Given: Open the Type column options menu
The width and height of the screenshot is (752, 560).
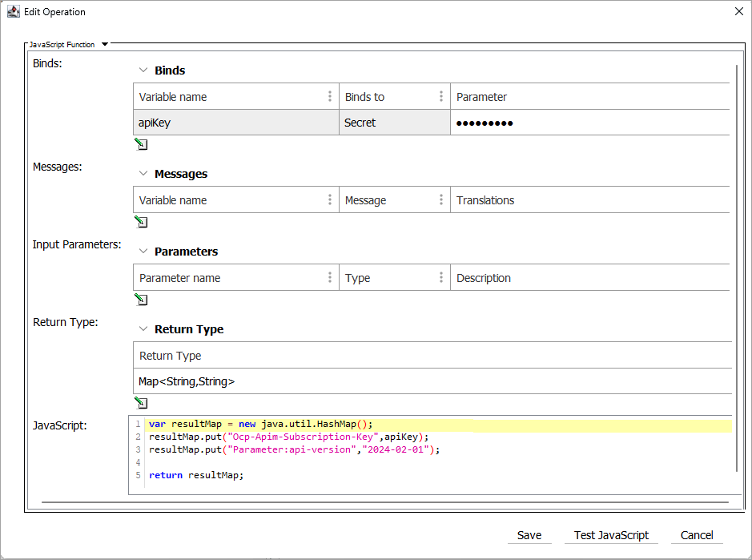Looking at the screenshot, I should 440,278.
